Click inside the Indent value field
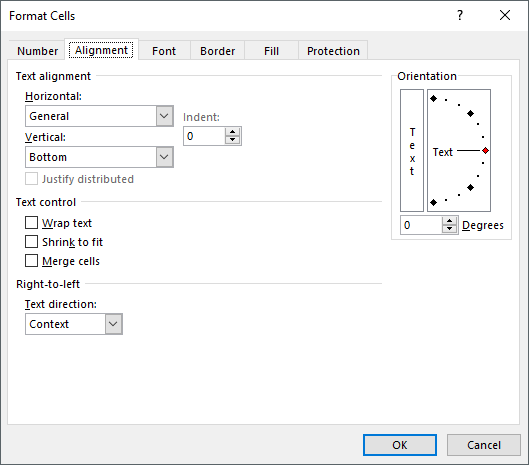529x465 pixels. (204, 136)
